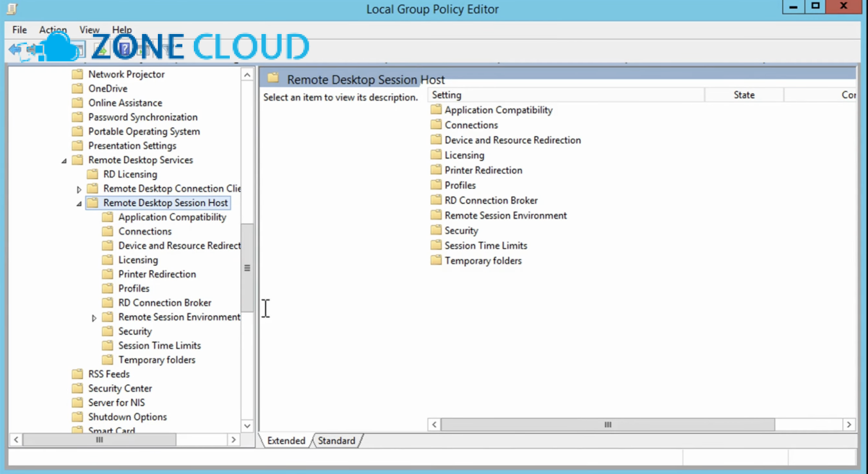The image size is (868, 474).
Task: Switch to the Standard tab
Action: click(x=336, y=441)
